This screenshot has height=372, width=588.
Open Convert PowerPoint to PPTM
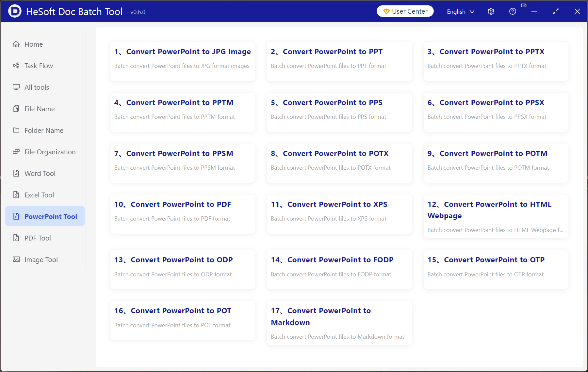183,112
